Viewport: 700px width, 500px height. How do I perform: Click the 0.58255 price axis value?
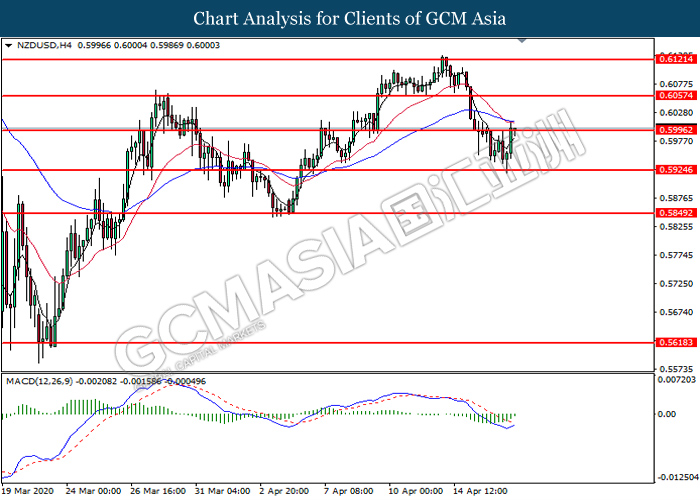pyautogui.click(x=677, y=226)
